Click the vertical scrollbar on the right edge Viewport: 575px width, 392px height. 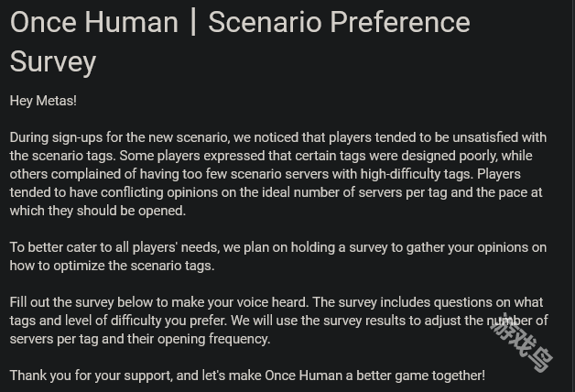pyautogui.click(x=573, y=196)
